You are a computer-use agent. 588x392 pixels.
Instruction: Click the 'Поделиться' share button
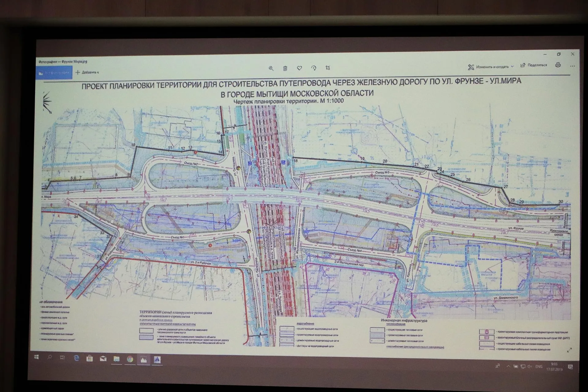tap(533, 65)
